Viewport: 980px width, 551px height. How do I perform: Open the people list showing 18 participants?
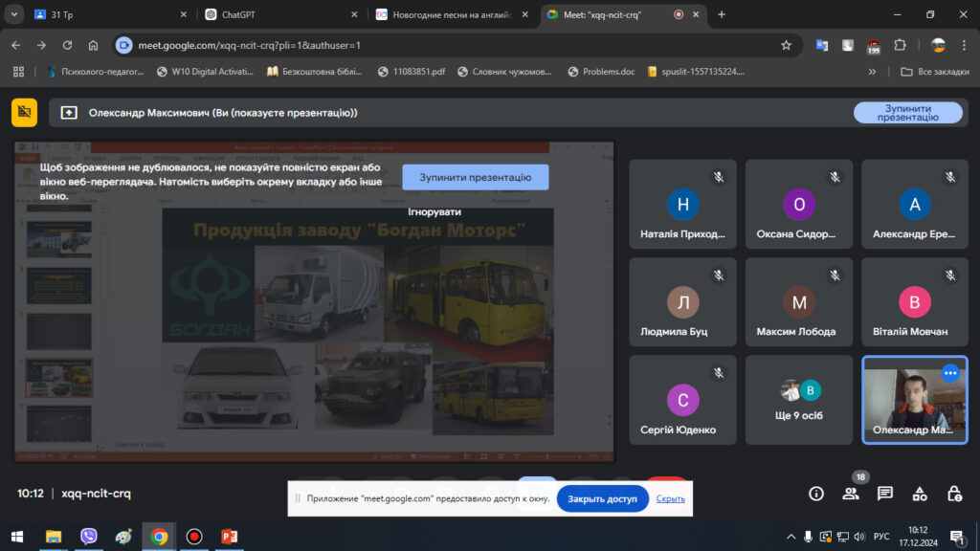tap(851, 494)
